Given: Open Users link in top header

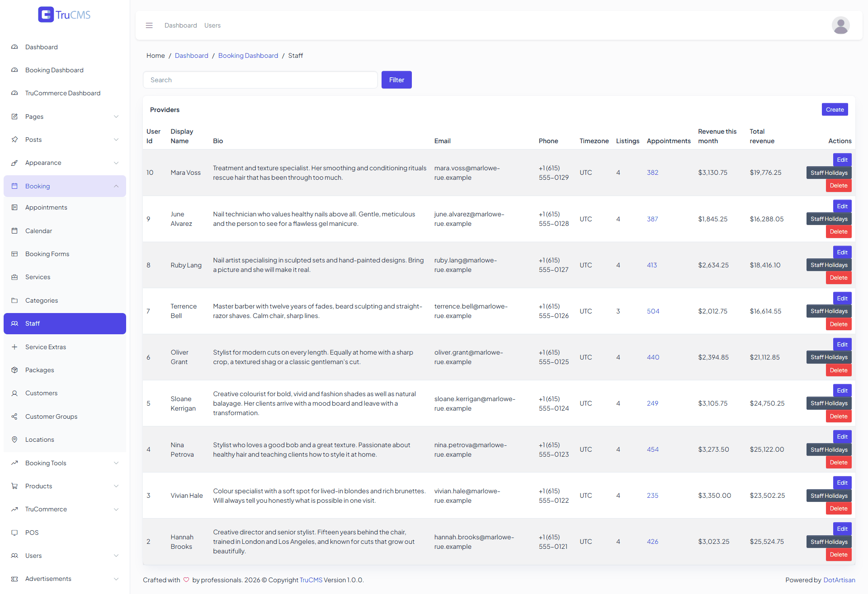Looking at the screenshot, I should pos(212,25).
